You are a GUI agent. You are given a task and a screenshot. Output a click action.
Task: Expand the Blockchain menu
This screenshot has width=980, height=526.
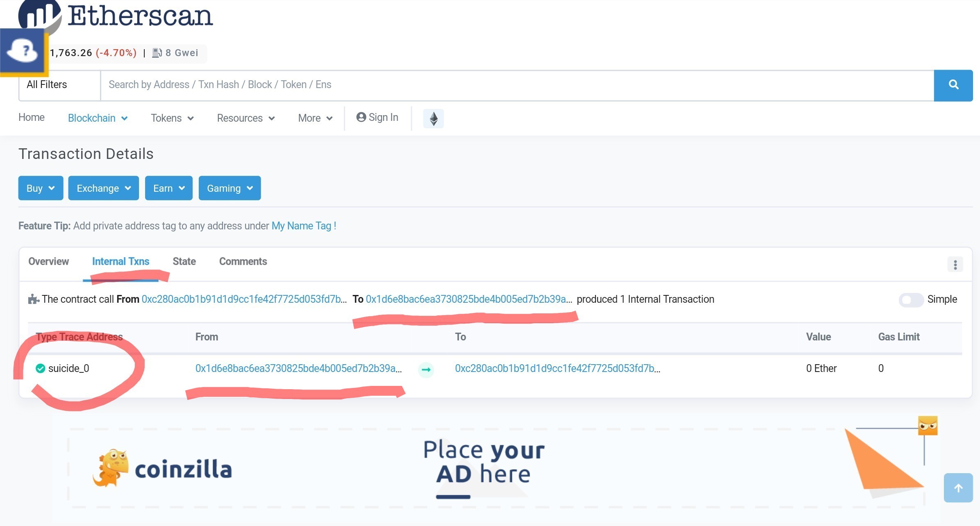coord(98,118)
